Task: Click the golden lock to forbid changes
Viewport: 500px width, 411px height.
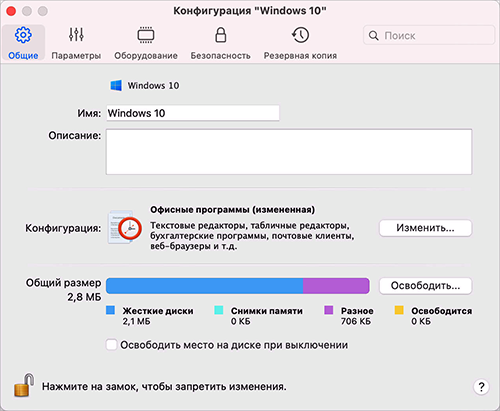Action: coord(24,385)
